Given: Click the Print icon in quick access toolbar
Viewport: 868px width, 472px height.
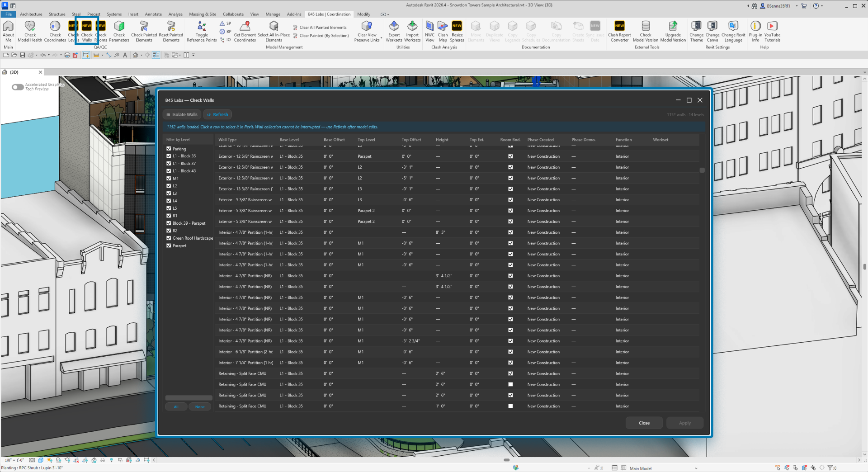Looking at the screenshot, I should [67, 55].
